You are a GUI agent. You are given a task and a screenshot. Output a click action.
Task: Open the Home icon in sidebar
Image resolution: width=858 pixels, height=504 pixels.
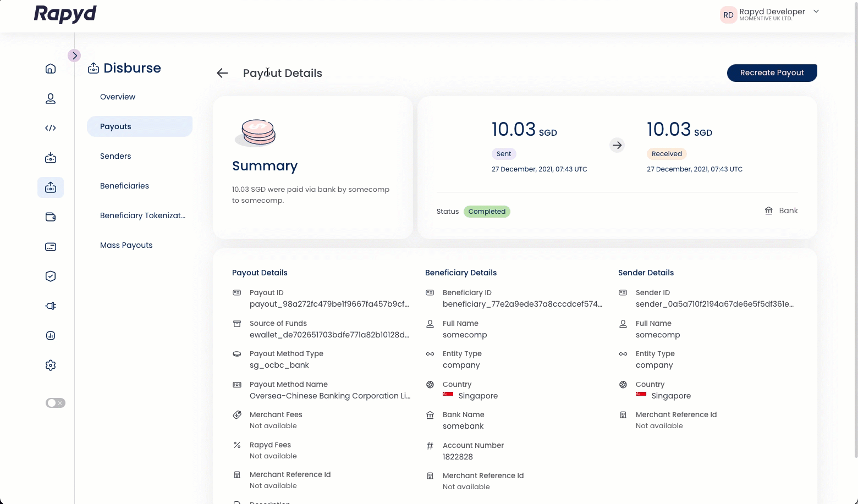point(51,69)
